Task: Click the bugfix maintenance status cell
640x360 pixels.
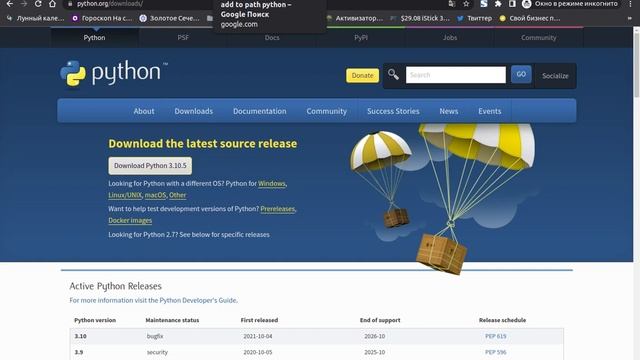Action: [x=155, y=336]
